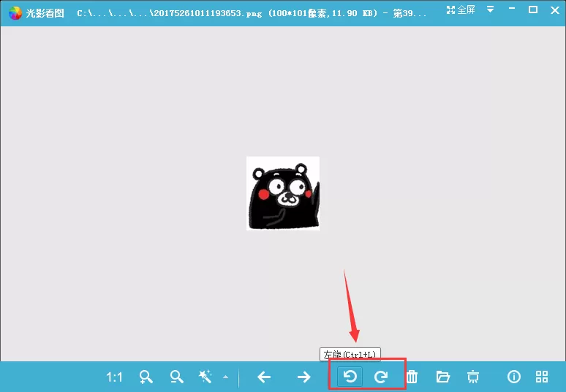Go to previous image with left arrow

(264, 377)
